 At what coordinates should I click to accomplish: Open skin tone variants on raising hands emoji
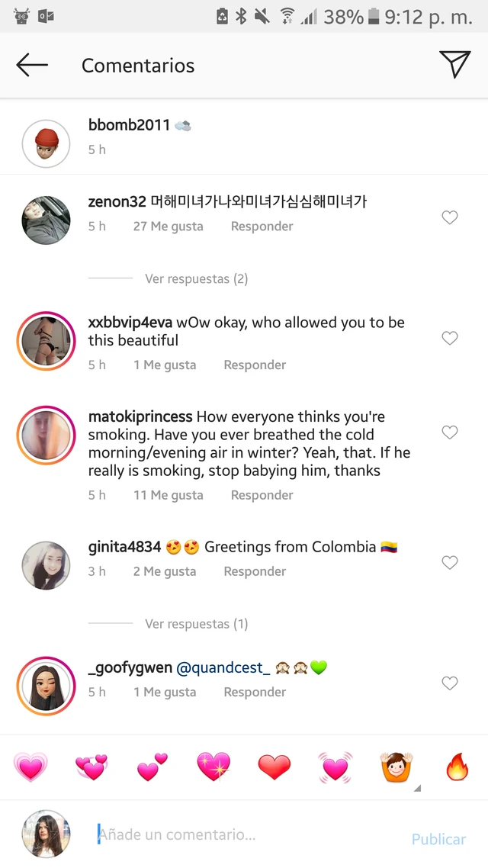[416, 788]
